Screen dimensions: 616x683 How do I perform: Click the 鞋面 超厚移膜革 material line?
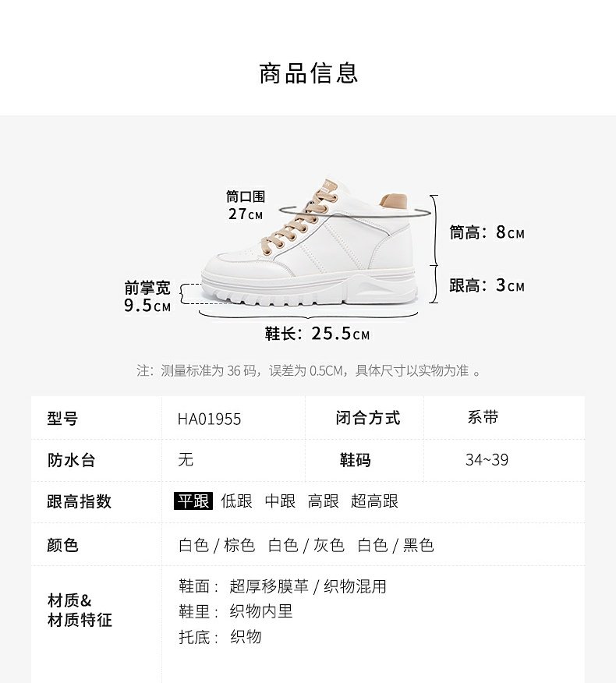(x=282, y=586)
